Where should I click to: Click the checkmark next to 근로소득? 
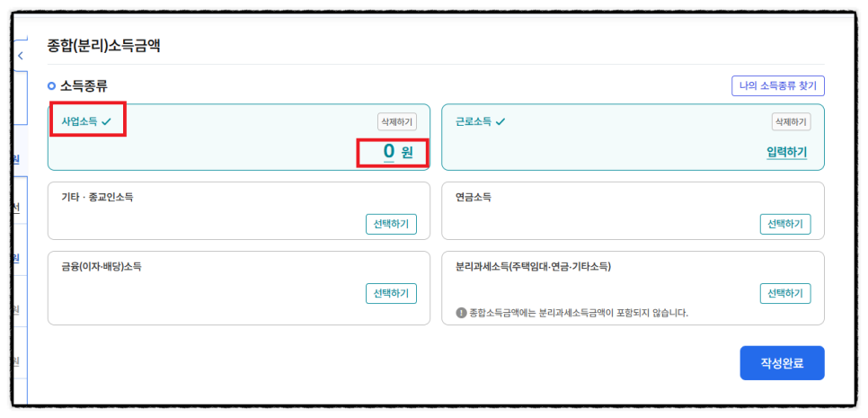click(500, 122)
